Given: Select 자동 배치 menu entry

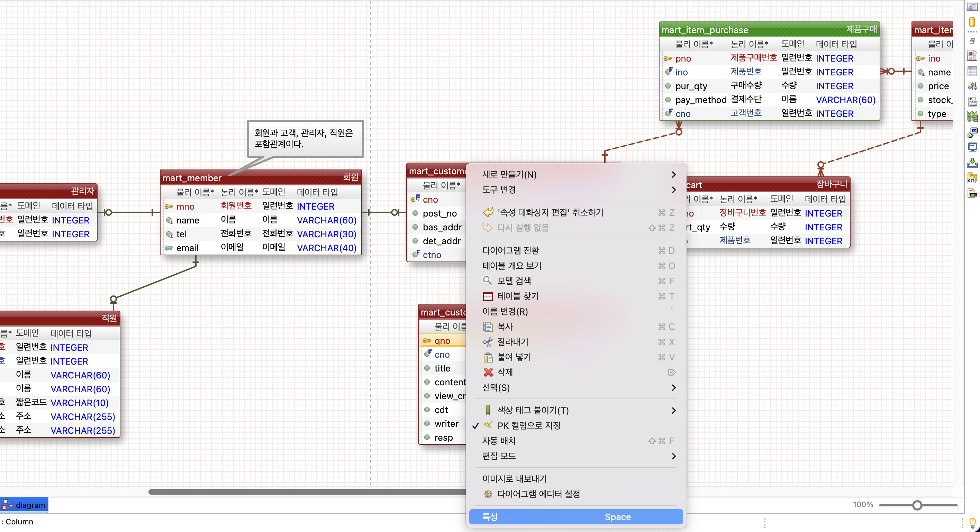Looking at the screenshot, I should tap(576, 441).
